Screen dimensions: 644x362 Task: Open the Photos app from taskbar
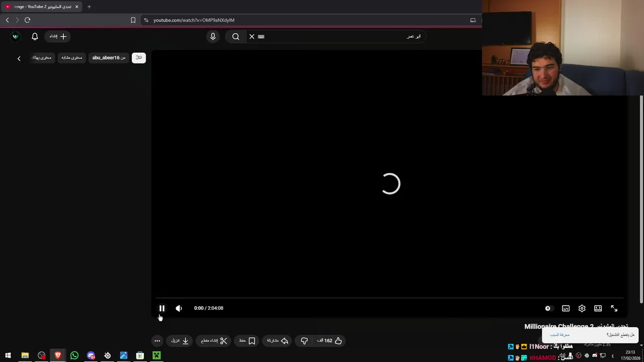coord(124,355)
